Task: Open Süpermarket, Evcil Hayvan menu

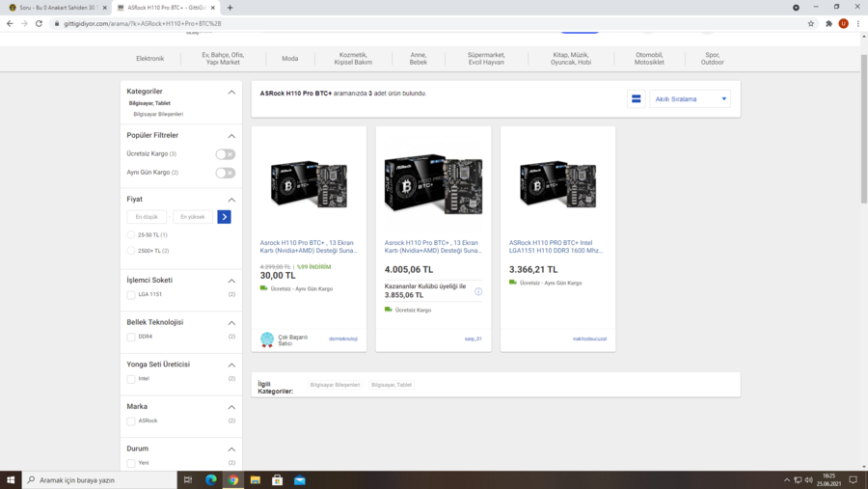Action: (x=486, y=59)
